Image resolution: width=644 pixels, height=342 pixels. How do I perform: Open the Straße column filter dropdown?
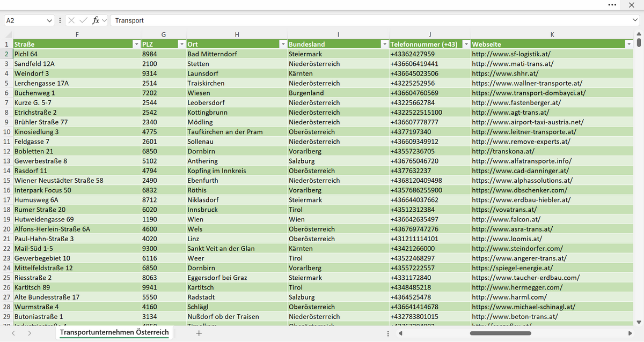coord(136,44)
